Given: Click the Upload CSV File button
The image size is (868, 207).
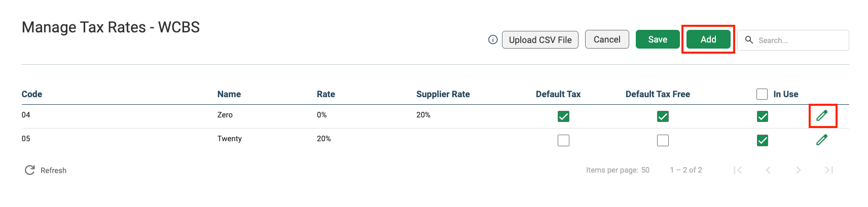Looking at the screenshot, I should [x=540, y=39].
